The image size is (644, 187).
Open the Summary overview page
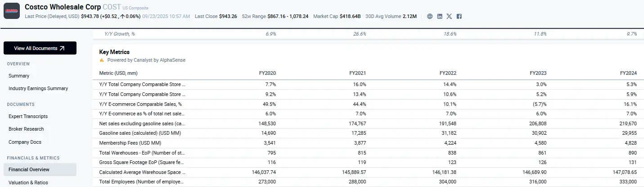coord(19,76)
